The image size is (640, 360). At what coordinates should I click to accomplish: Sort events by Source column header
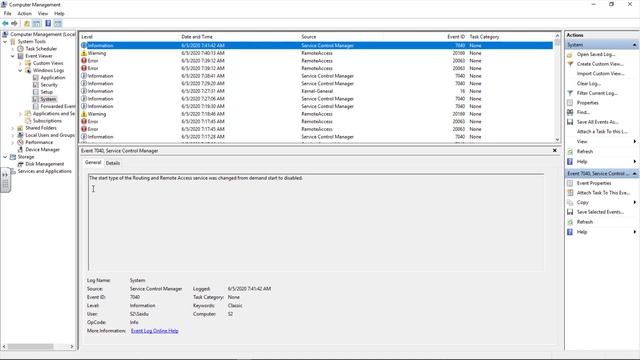click(x=341, y=37)
